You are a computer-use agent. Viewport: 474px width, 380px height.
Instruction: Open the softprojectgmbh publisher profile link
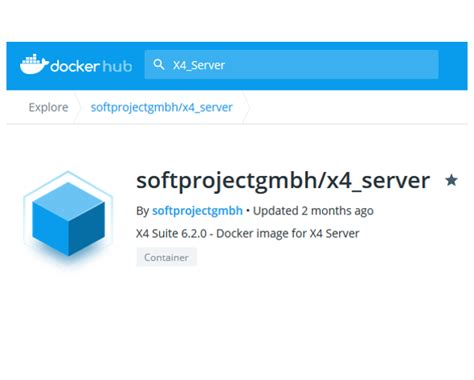point(197,211)
